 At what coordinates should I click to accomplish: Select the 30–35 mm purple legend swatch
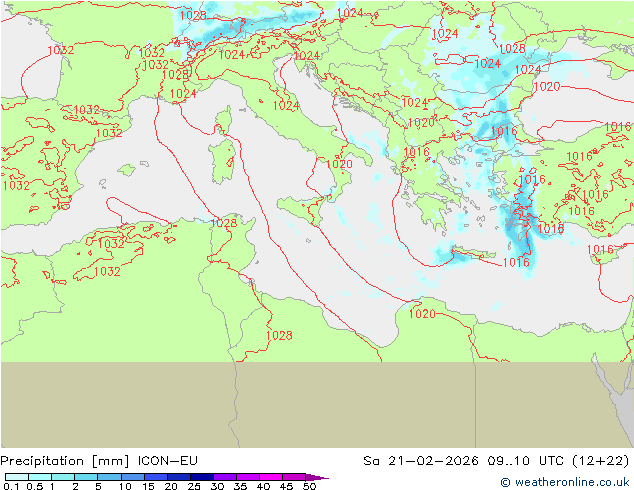pyautogui.click(x=224, y=477)
